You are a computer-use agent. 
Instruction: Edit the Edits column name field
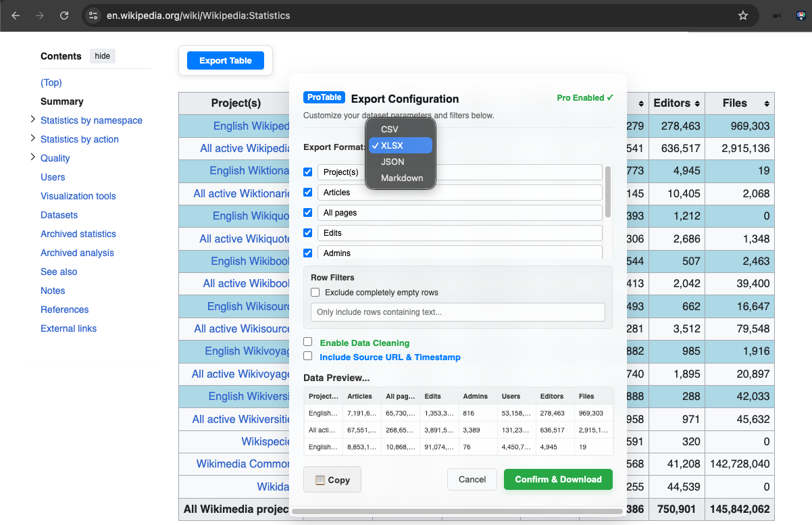click(459, 233)
